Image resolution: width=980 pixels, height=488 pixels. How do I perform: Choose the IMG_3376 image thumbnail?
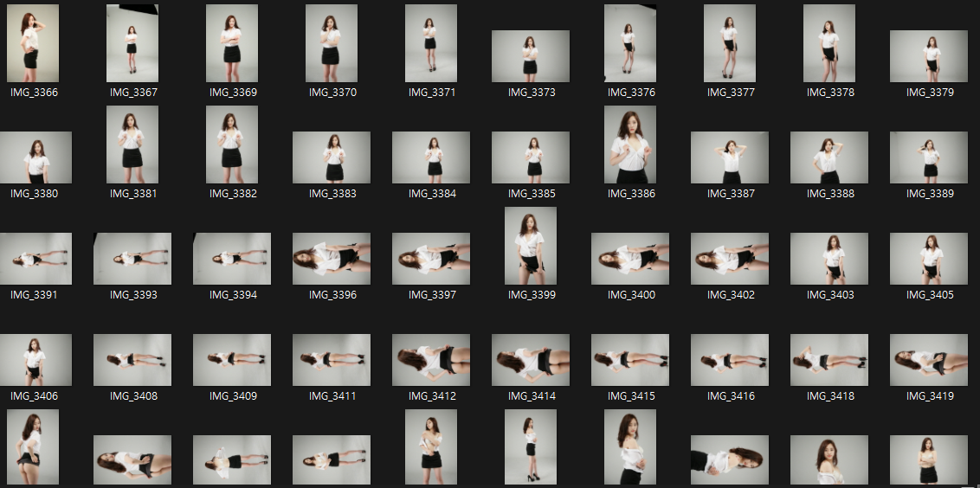point(630,43)
